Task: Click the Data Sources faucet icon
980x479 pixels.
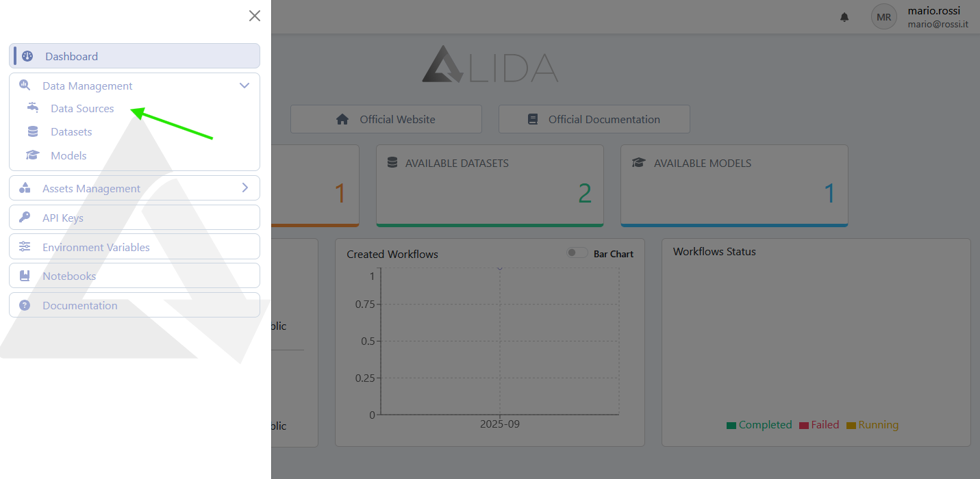Action: click(x=33, y=107)
